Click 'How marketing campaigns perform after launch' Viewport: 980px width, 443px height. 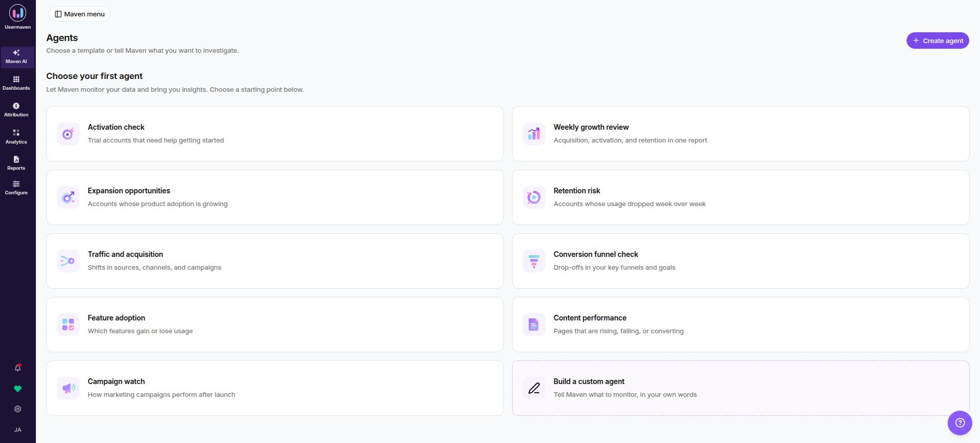click(x=162, y=395)
